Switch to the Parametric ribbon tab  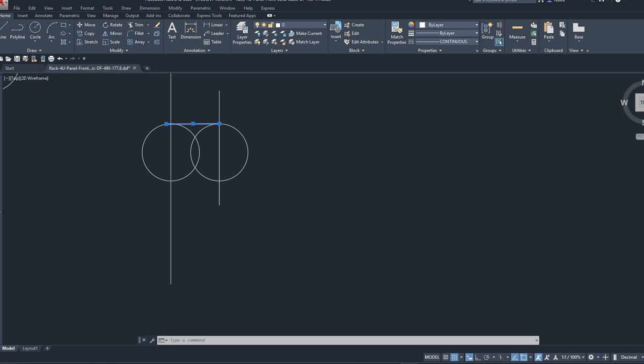(70, 16)
